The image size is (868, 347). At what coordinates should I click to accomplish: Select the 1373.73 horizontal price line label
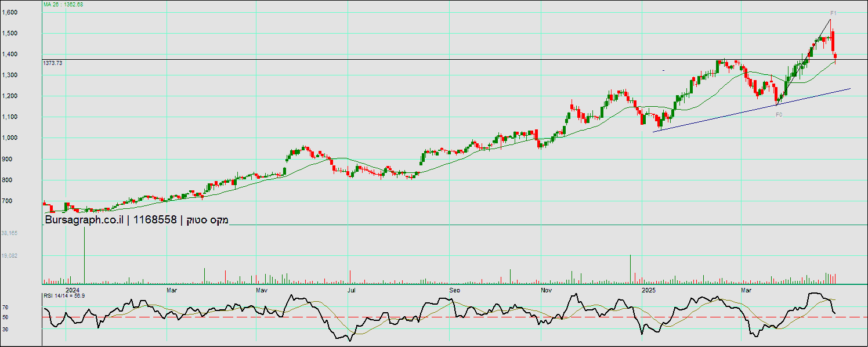[x=53, y=63]
